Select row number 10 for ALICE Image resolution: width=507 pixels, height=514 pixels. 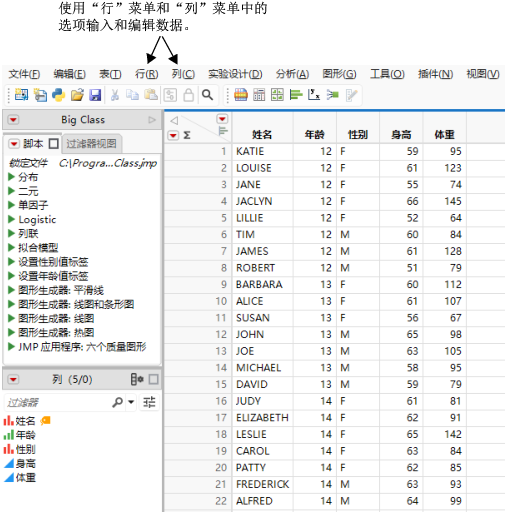coord(221,301)
